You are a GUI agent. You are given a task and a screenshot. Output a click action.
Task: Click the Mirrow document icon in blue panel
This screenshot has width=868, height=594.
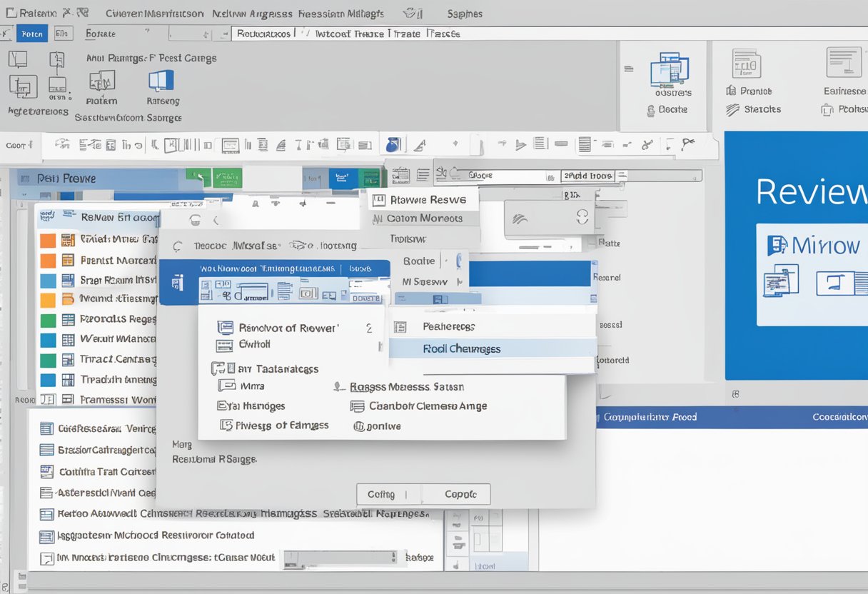pos(777,246)
